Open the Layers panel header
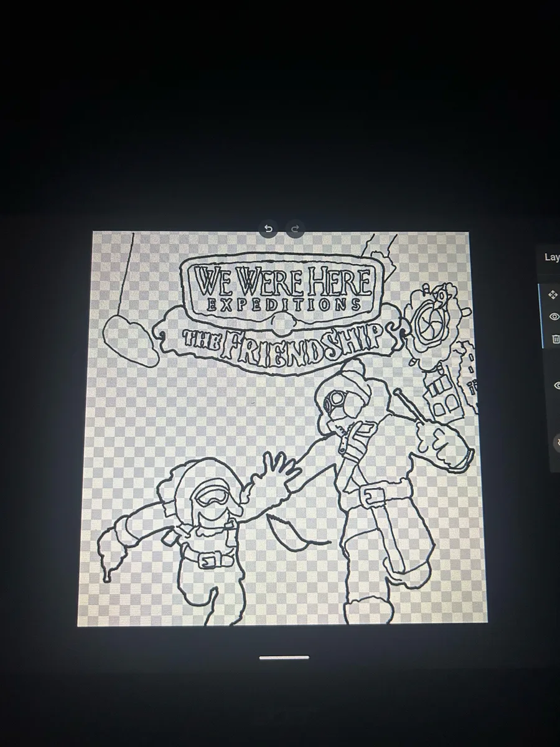 click(x=551, y=257)
